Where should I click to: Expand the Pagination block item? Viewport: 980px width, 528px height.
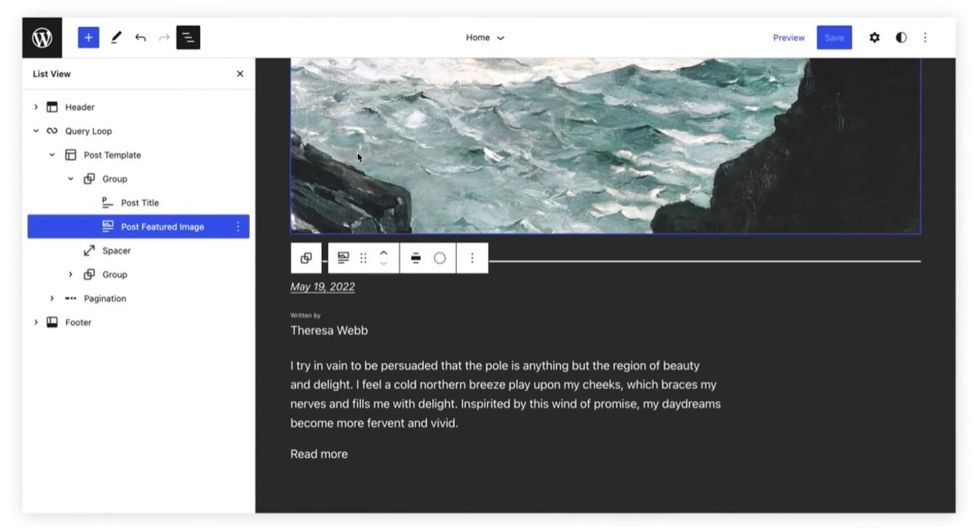point(52,298)
